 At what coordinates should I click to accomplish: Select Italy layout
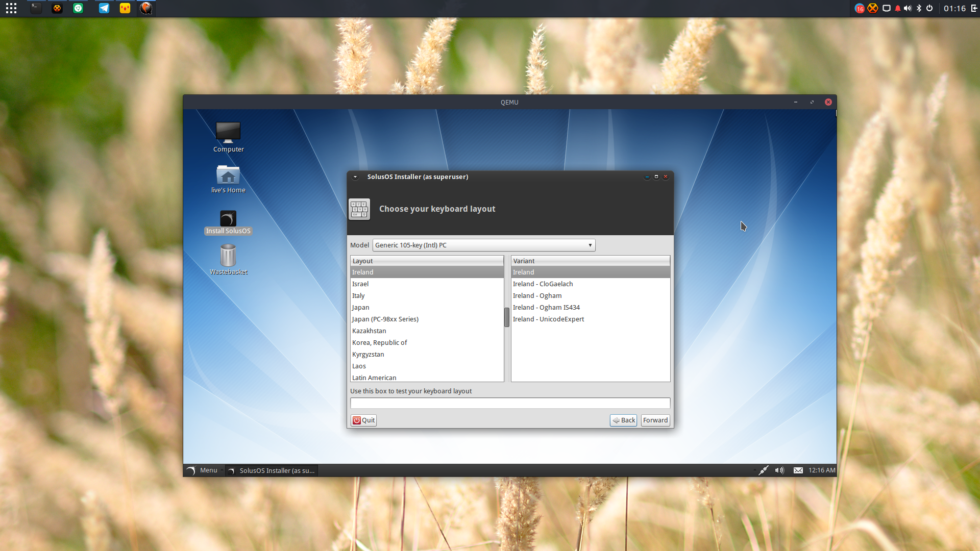(427, 296)
